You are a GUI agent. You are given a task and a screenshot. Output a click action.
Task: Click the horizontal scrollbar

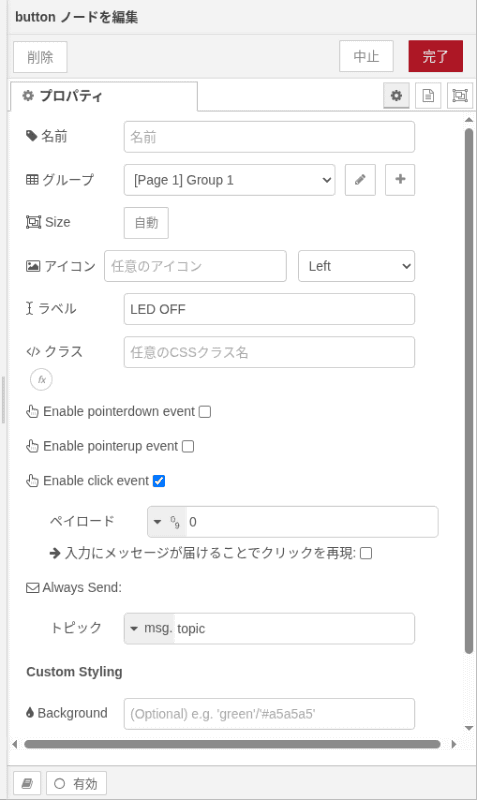click(x=232, y=744)
